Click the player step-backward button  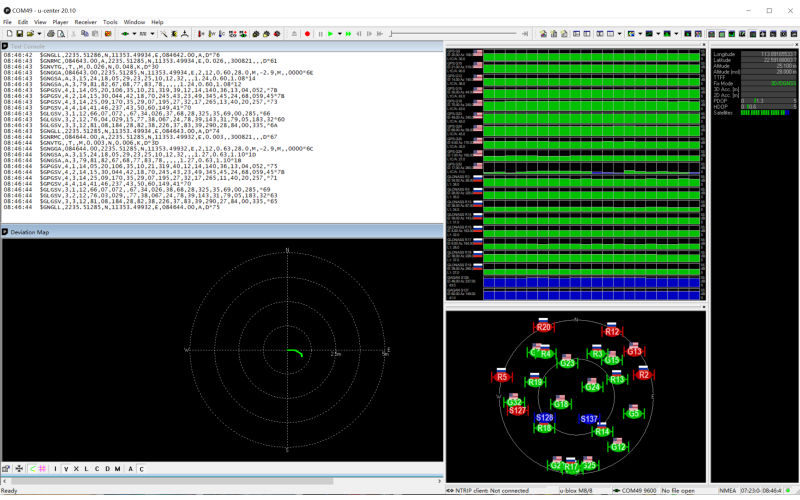359,34
